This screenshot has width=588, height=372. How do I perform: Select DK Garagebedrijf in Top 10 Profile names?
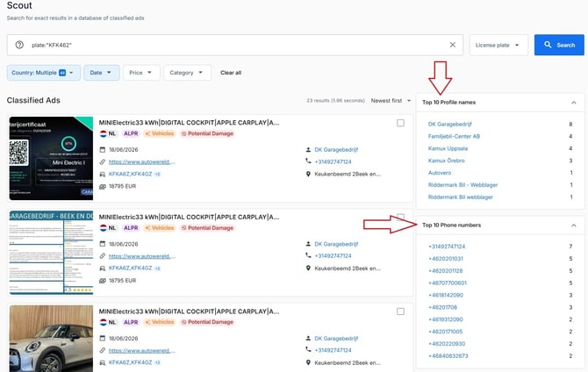pyautogui.click(x=450, y=124)
